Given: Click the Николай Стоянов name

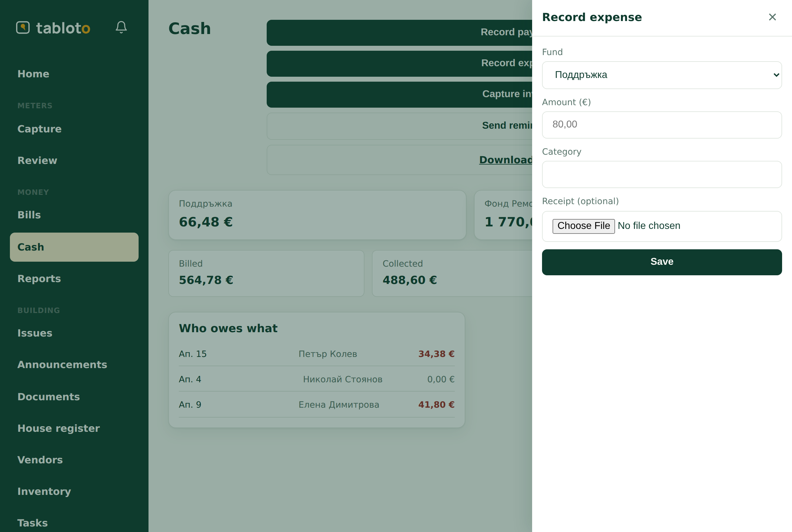Looking at the screenshot, I should point(343,379).
